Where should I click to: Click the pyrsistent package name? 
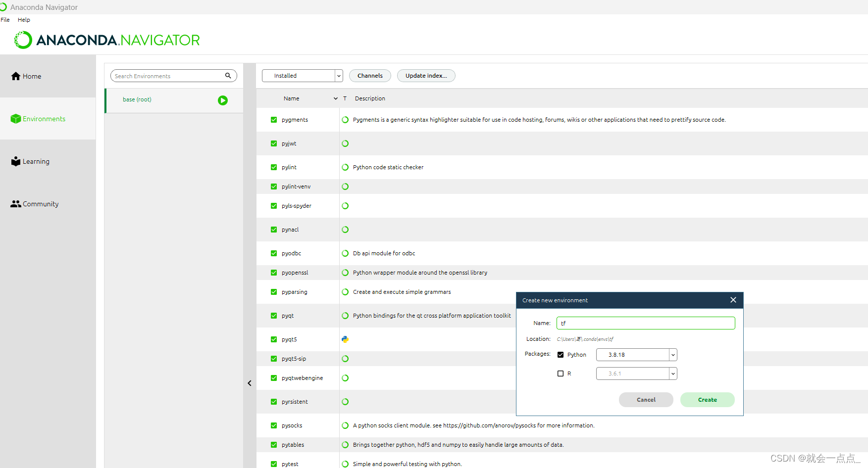[x=295, y=402]
